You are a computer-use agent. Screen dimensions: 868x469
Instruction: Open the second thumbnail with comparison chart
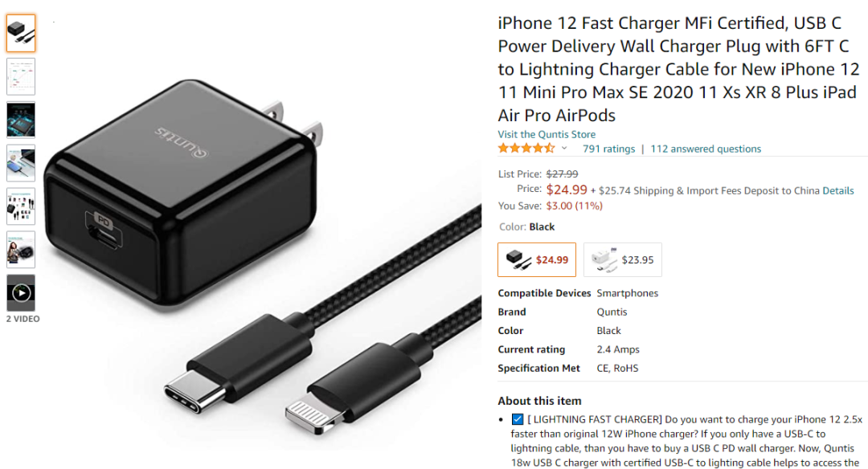21,76
